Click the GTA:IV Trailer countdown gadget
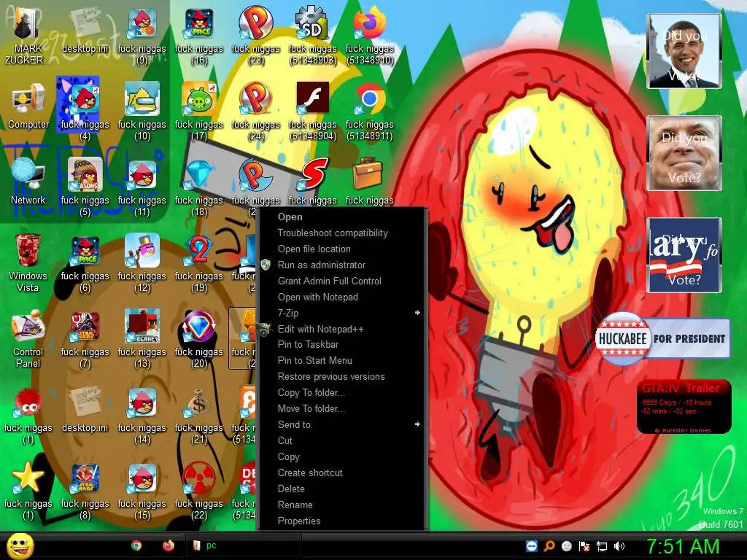Image resolution: width=747 pixels, height=560 pixels. click(684, 406)
